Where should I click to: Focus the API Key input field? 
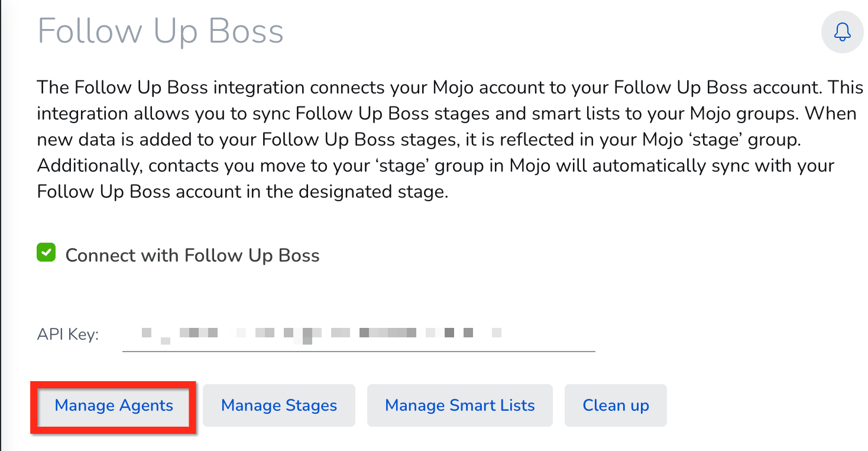click(x=358, y=334)
